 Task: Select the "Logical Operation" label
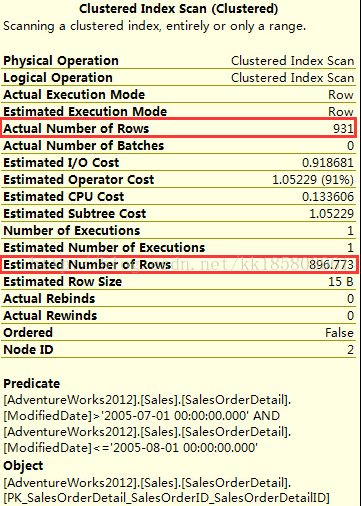point(58,78)
